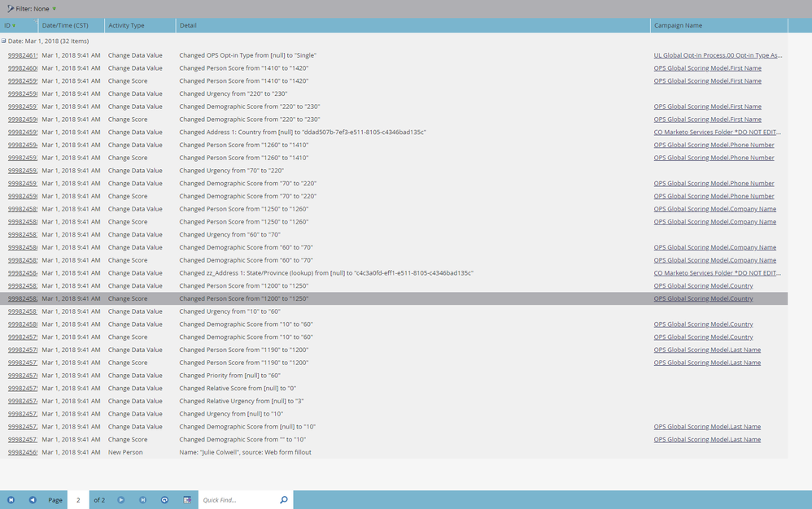Export the activity log table

pos(187,500)
